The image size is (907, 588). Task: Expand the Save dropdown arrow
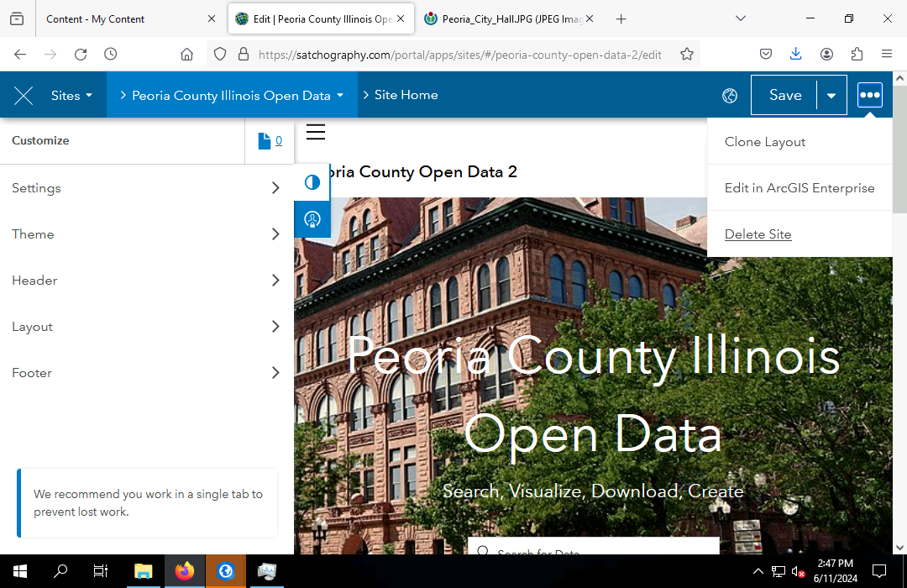click(x=831, y=96)
